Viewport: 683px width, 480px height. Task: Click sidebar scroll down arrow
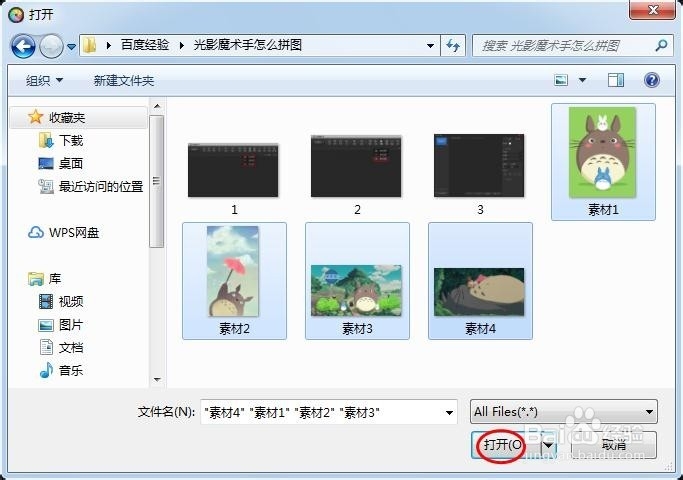157,380
